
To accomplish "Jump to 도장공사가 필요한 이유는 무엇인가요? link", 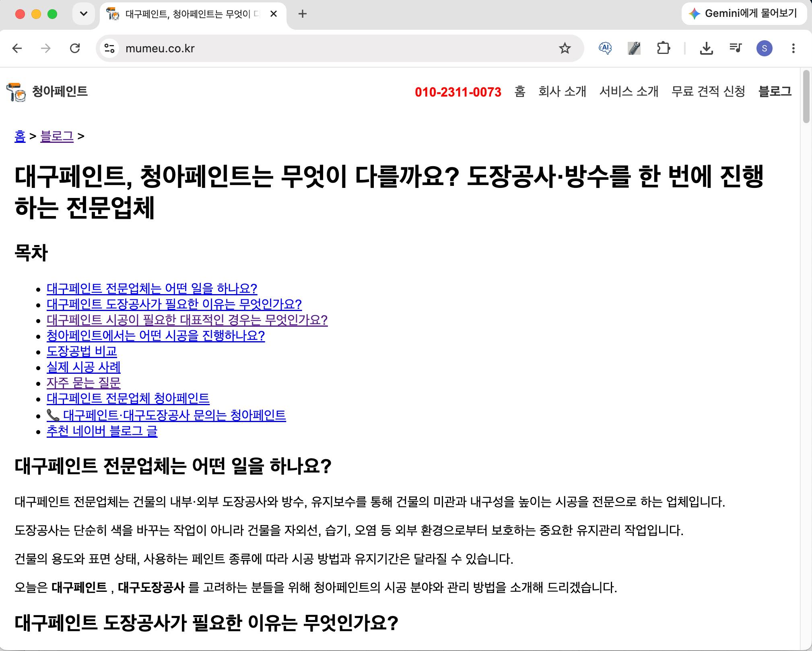I will [174, 304].
